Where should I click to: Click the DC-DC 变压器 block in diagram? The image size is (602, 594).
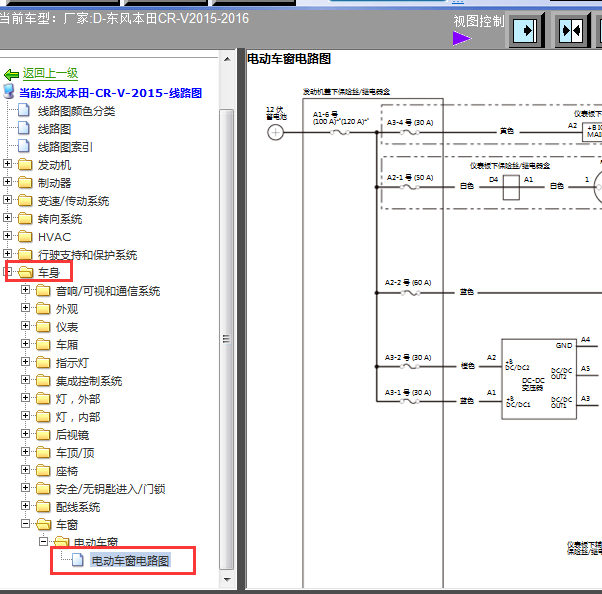click(x=539, y=379)
